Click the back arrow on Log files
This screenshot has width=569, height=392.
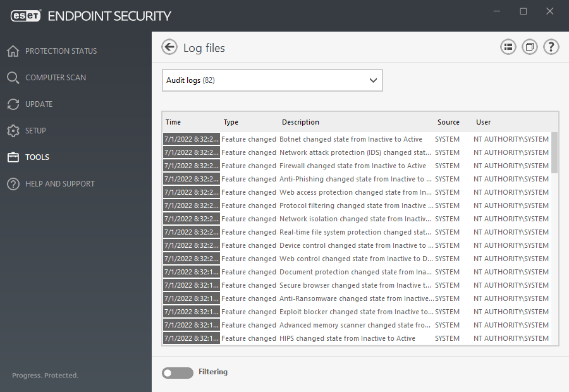pos(169,47)
